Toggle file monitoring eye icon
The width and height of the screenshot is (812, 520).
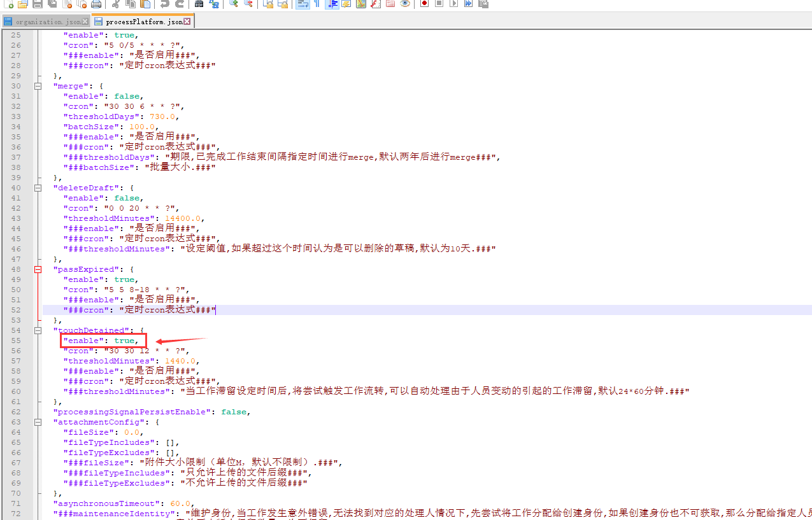[405, 4]
